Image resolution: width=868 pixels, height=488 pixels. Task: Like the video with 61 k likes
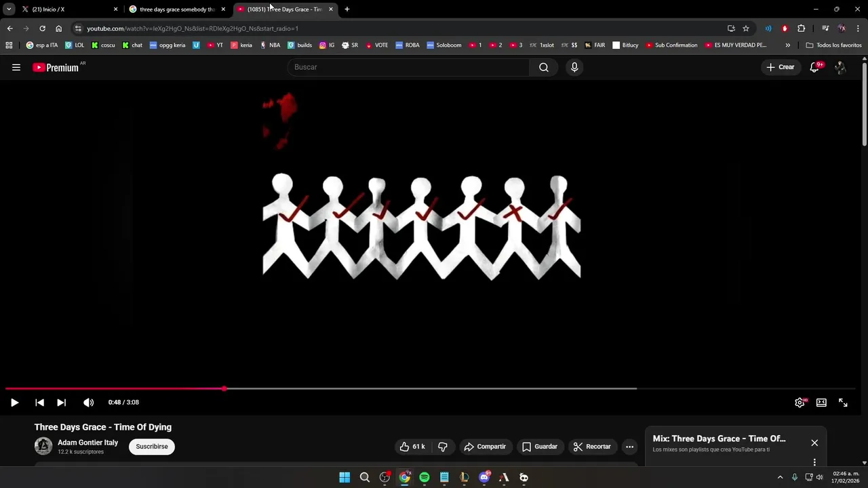[412, 446]
